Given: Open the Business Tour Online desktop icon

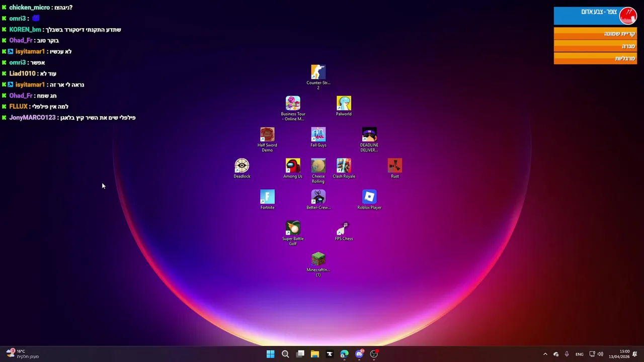Looking at the screenshot, I should pyautogui.click(x=293, y=108).
